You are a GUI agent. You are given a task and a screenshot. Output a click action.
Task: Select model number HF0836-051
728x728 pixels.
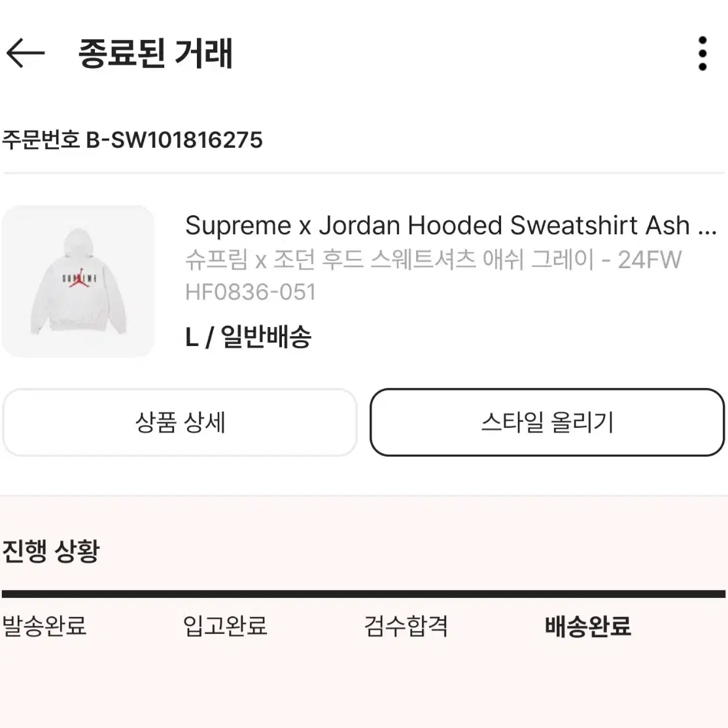coord(251,292)
